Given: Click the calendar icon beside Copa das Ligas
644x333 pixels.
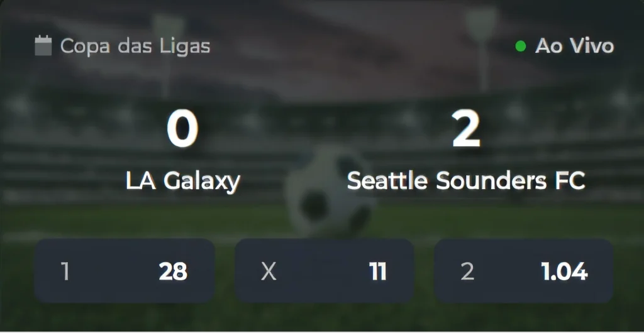Looking at the screenshot, I should 43,46.
